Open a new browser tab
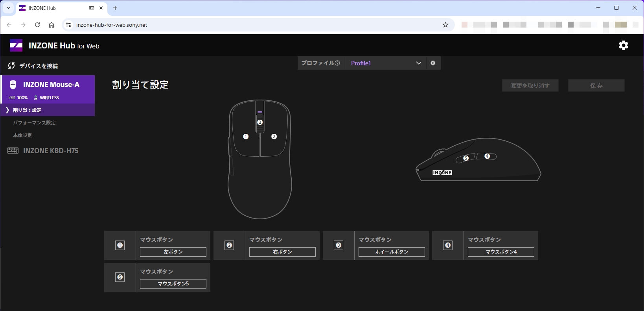 pos(115,8)
